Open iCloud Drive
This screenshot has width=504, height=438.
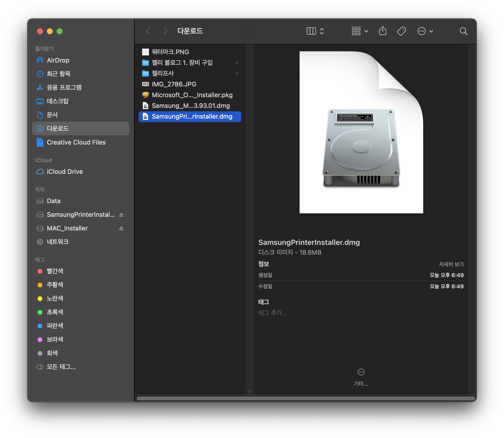click(x=80, y=171)
